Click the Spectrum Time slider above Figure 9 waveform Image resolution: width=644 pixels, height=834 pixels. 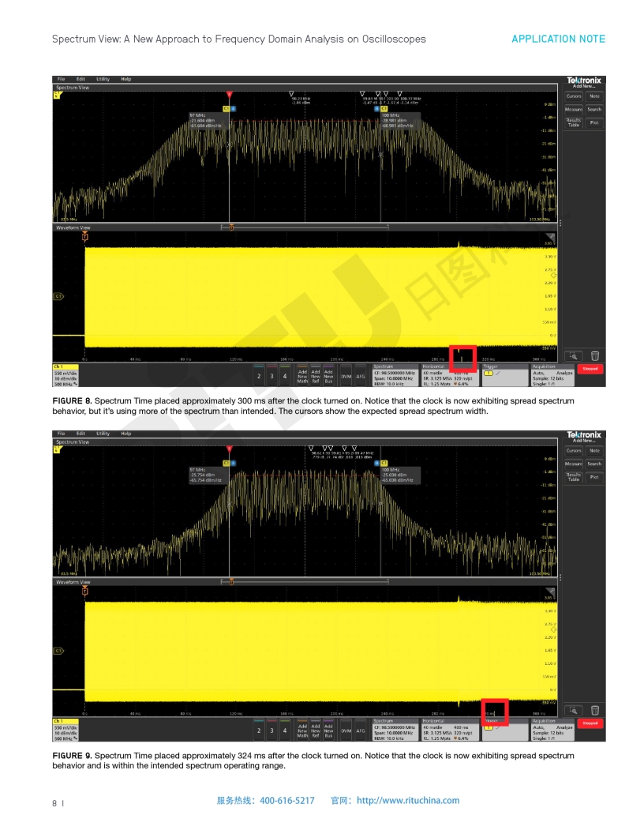(x=231, y=581)
